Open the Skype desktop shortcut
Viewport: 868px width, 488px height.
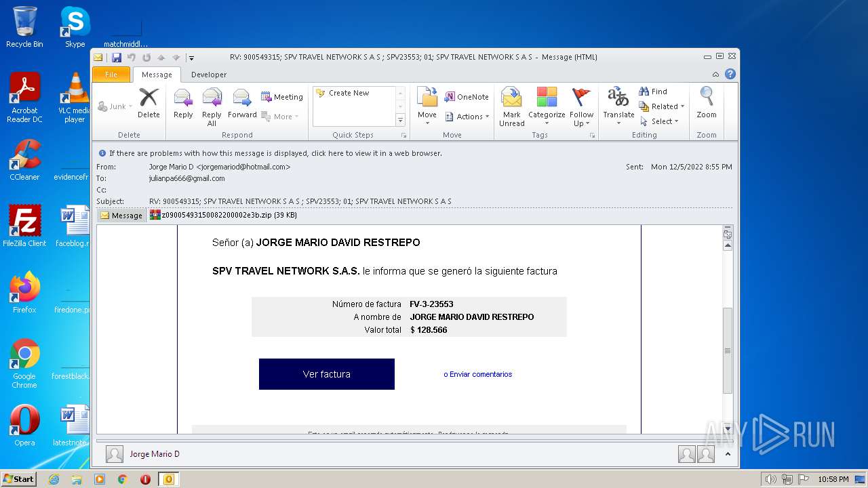(75, 27)
